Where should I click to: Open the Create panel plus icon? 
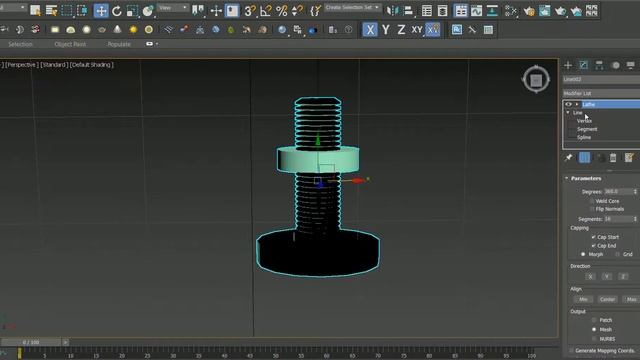tap(568, 65)
